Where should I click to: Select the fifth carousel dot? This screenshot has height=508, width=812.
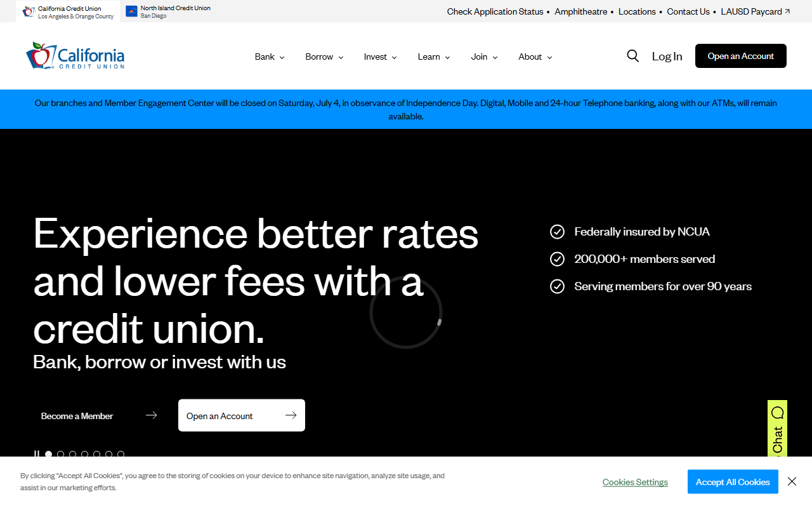click(97, 454)
